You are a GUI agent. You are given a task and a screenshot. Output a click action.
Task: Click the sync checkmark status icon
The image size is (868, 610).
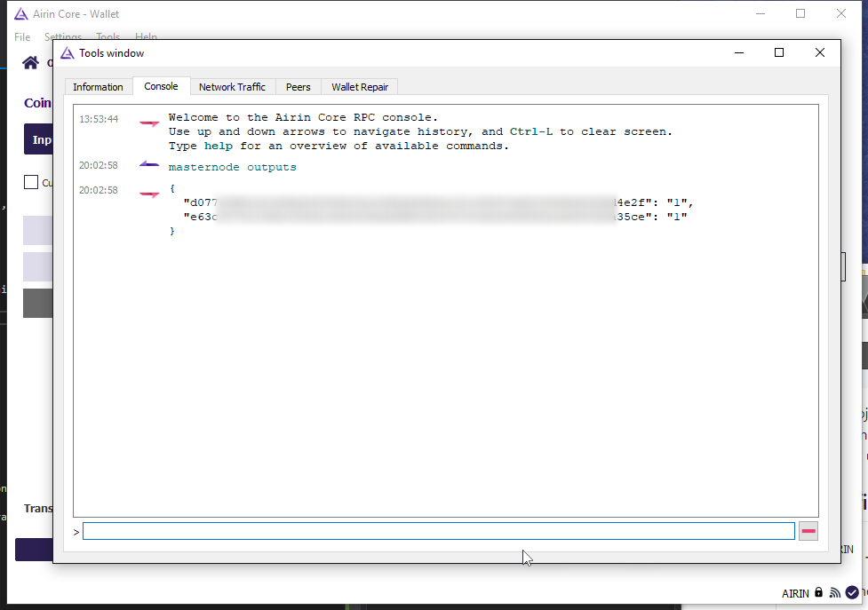coord(851,592)
